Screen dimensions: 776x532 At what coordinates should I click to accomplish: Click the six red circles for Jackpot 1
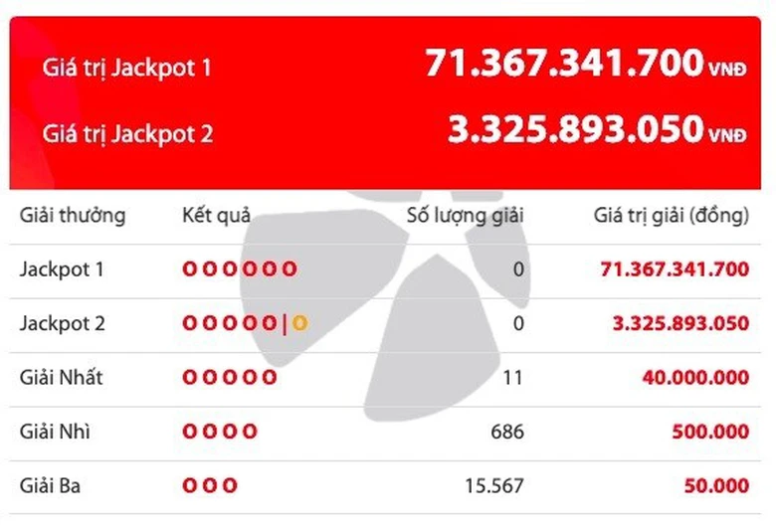coord(240,268)
